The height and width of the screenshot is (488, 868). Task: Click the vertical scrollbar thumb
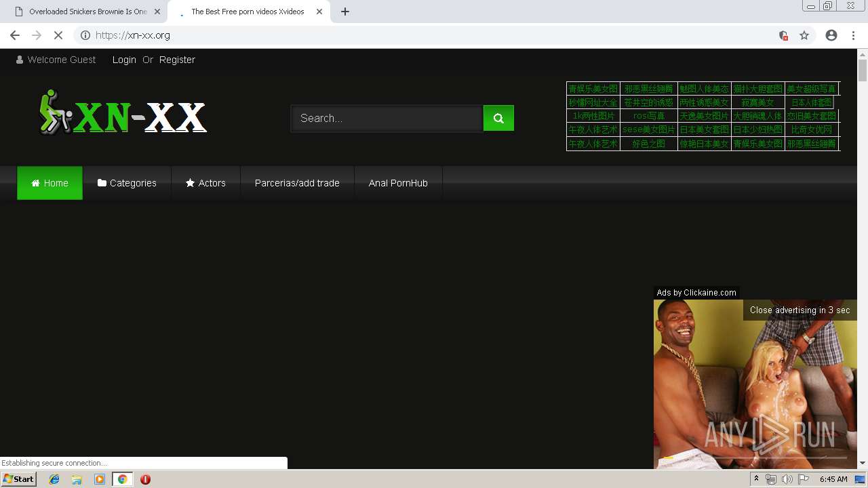tap(863, 70)
